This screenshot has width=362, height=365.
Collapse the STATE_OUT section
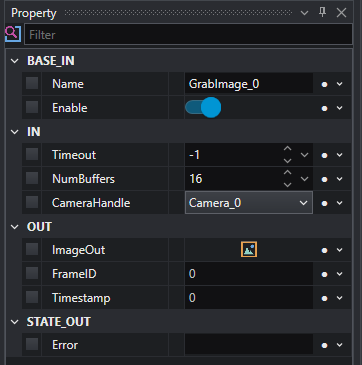tap(15, 322)
